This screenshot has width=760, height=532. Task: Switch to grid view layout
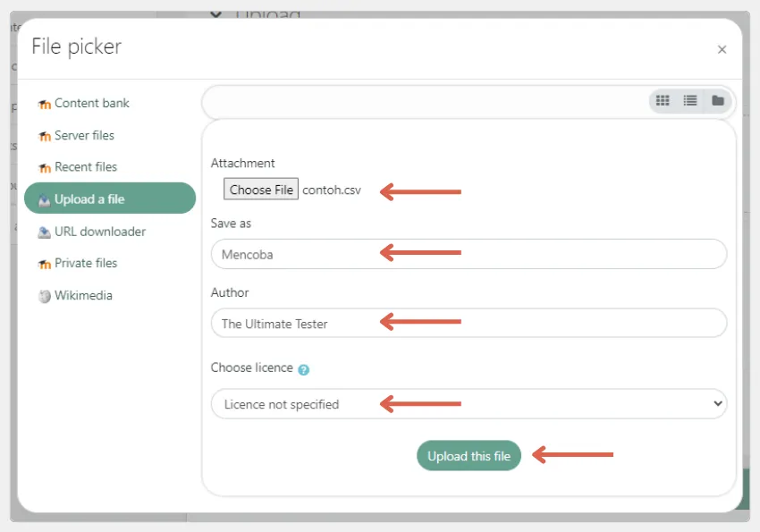click(663, 100)
